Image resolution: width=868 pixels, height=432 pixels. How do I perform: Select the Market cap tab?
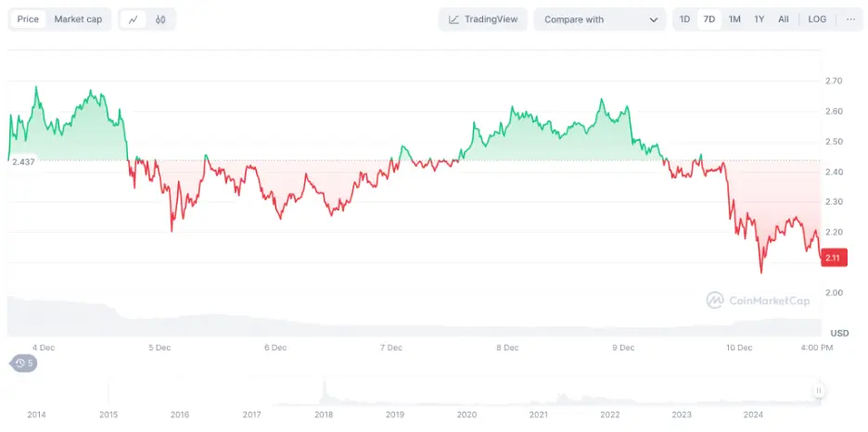point(78,19)
